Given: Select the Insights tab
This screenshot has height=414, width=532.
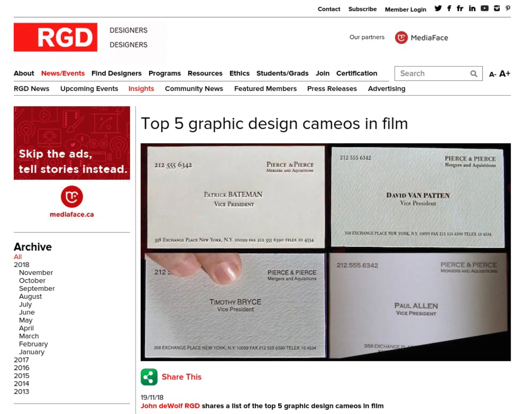Looking at the screenshot, I should point(141,89).
